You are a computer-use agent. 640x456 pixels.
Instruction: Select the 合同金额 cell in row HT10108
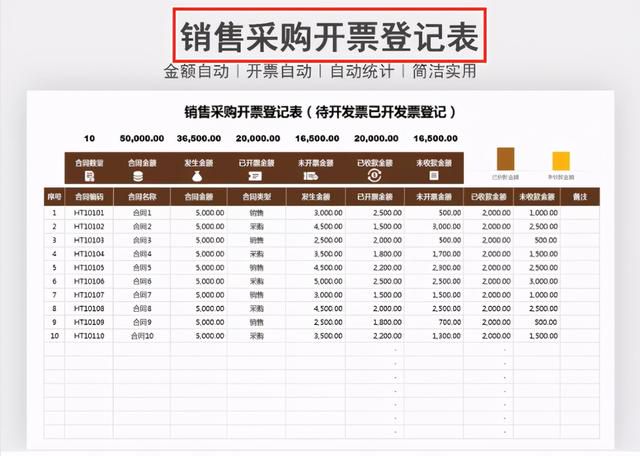(x=199, y=309)
